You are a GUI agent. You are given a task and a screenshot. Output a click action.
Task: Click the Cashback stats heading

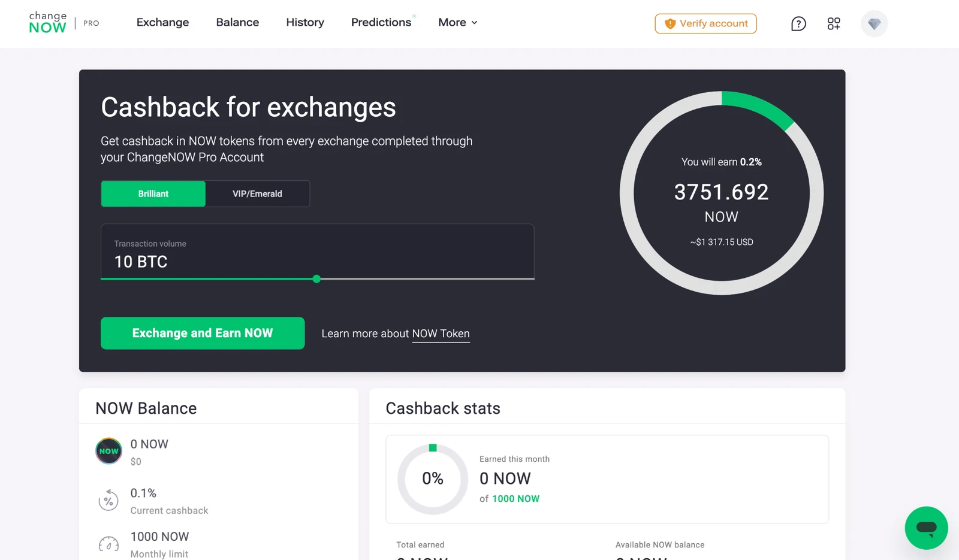(x=443, y=408)
